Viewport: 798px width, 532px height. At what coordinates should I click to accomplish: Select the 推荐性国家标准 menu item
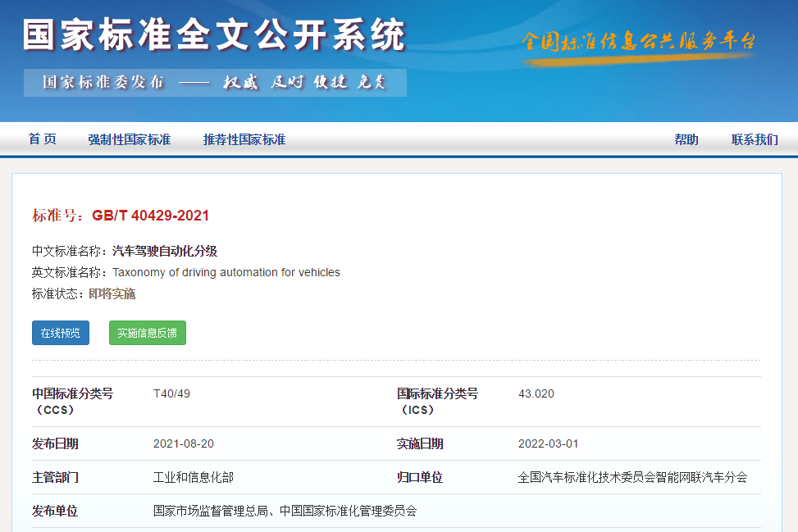click(x=244, y=139)
